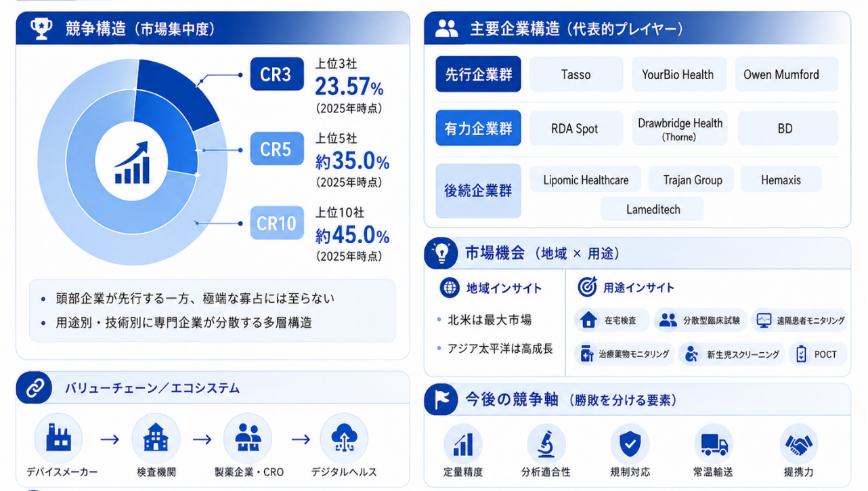Click the chain link icon beside バリューチェーン
The image size is (868, 491).
click(x=34, y=388)
